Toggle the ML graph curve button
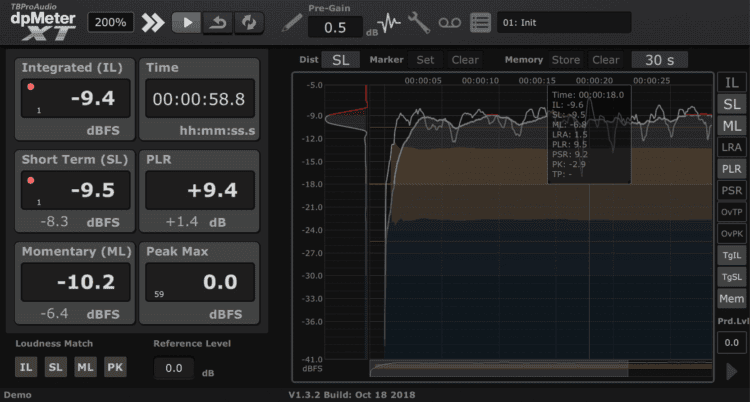 (732, 125)
